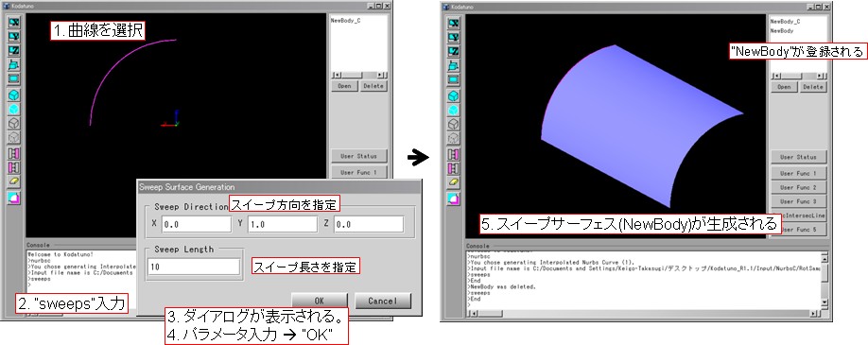Select the cyan sphere rendering icon in right window
868x345 pixels.
[x=453, y=110]
